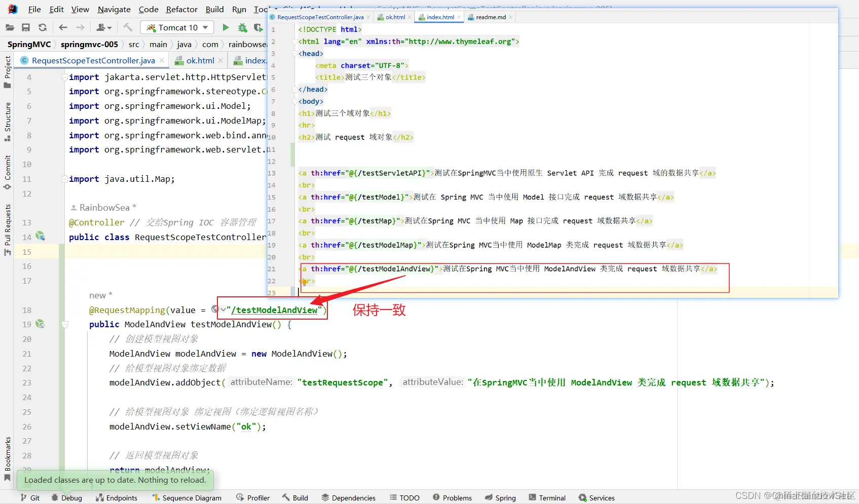Close the RequestScopeTestController.java tab in main editor
The image size is (859, 504).
tap(162, 60)
